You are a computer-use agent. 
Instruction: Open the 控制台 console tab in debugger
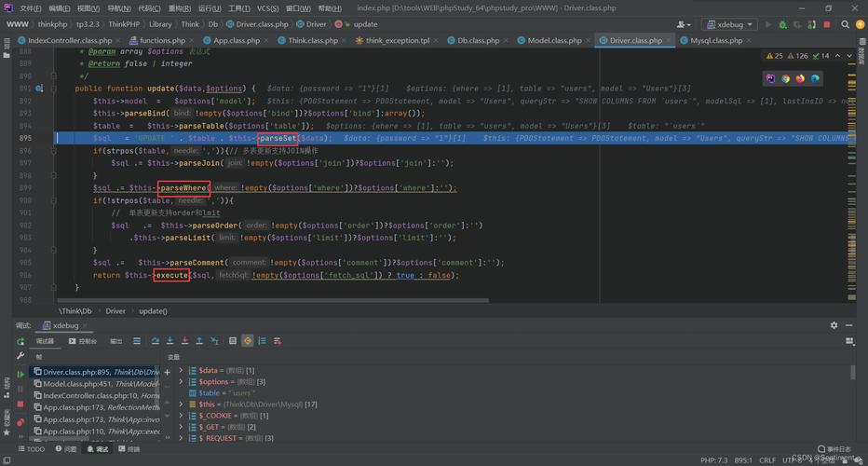tap(83, 341)
